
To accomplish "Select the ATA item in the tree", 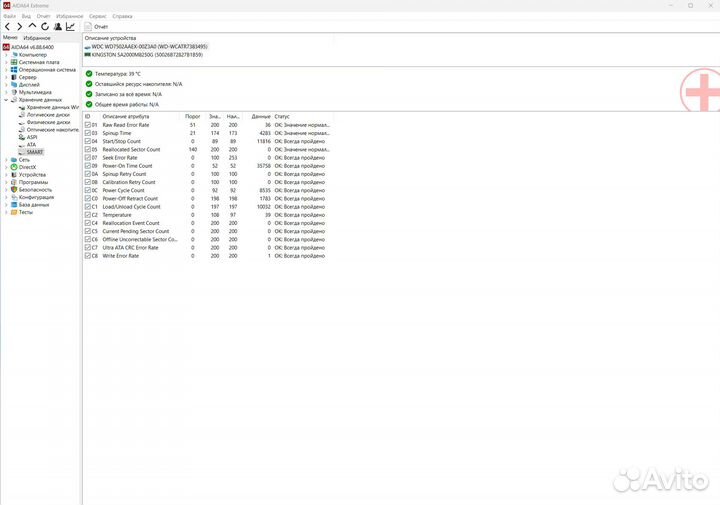I will coord(31,144).
